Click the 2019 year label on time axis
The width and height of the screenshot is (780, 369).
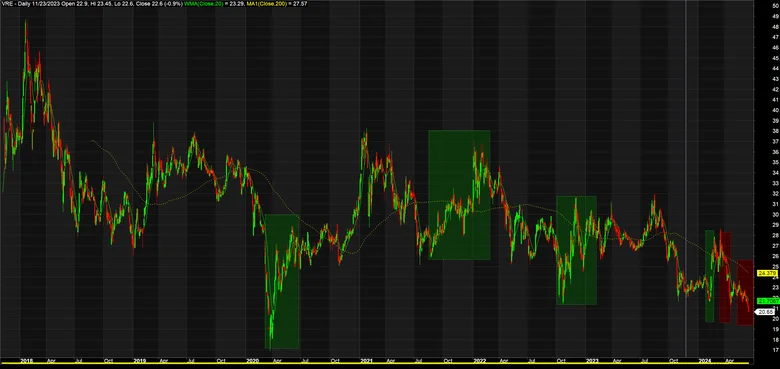pyautogui.click(x=140, y=360)
